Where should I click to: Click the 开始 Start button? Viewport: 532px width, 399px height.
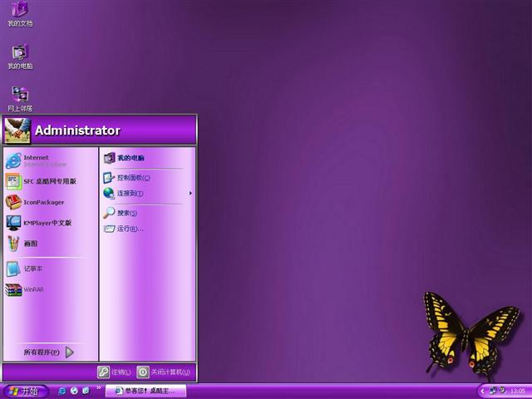pyautogui.click(x=24, y=392)
